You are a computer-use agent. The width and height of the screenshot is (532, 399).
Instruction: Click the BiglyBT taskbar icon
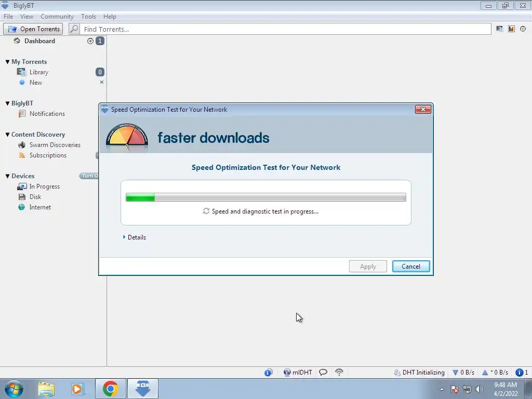143,389
